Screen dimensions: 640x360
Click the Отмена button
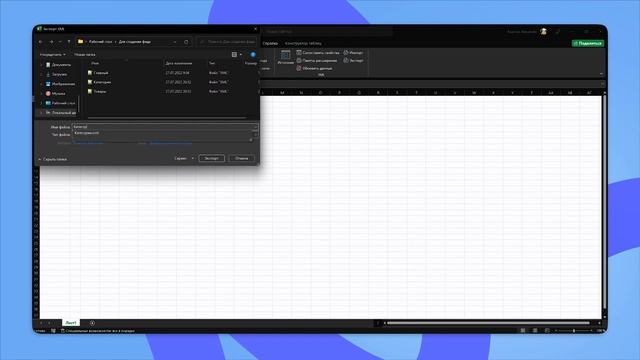[242, 158]
